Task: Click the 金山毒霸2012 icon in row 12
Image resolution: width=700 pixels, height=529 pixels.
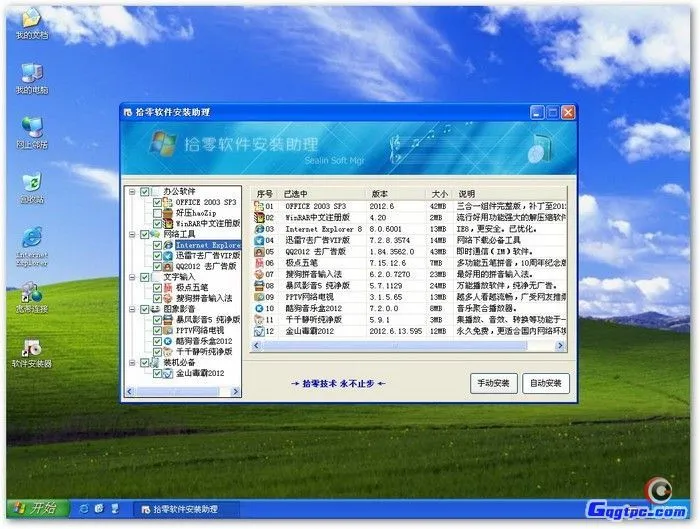Action: (x=259, y=331)
